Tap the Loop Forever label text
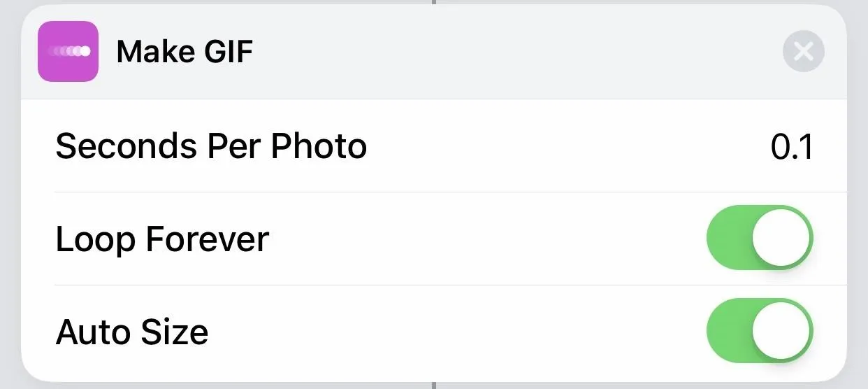Image resolution: width=868 pixels, height=389 pixels. pyautogui.click(x=162, y=239)
